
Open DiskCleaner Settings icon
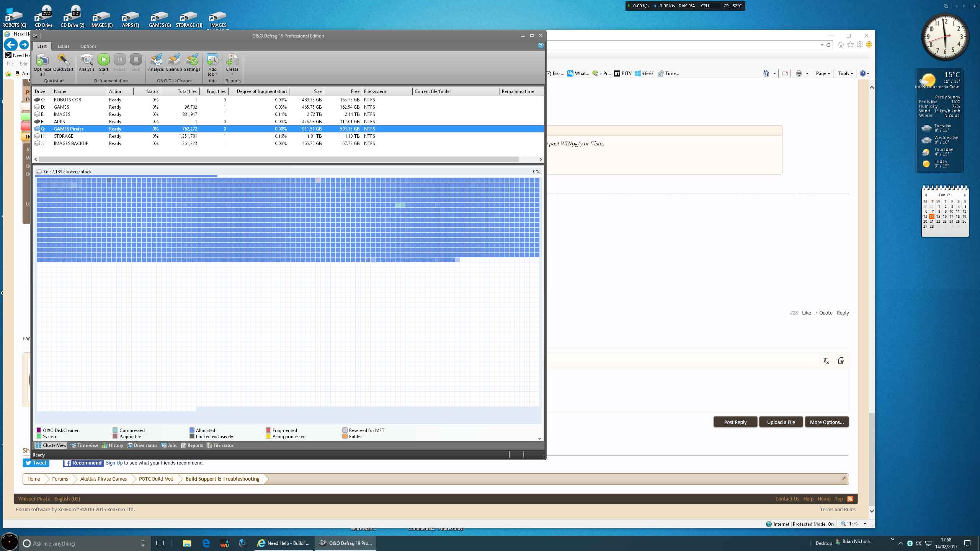tap(192, 60)
